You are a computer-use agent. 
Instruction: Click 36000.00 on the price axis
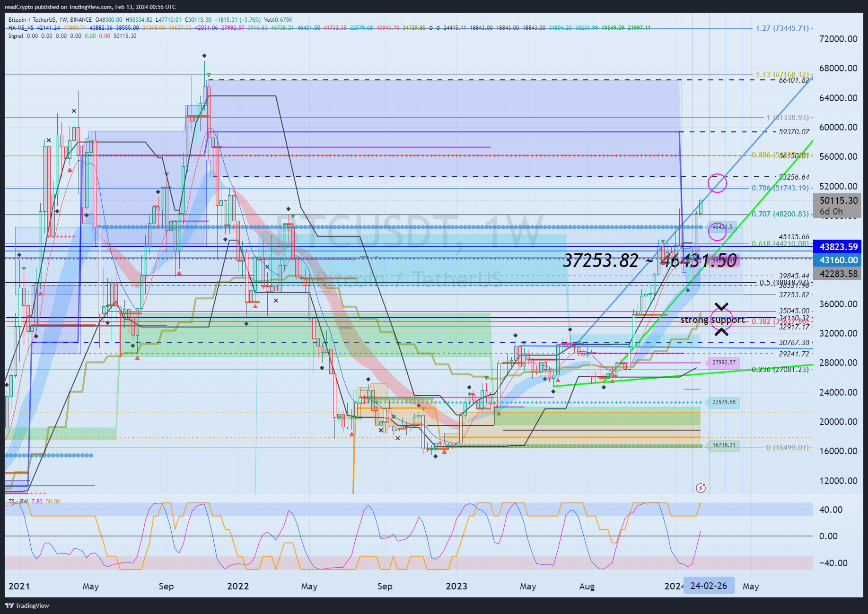click(x=838, y=304)
